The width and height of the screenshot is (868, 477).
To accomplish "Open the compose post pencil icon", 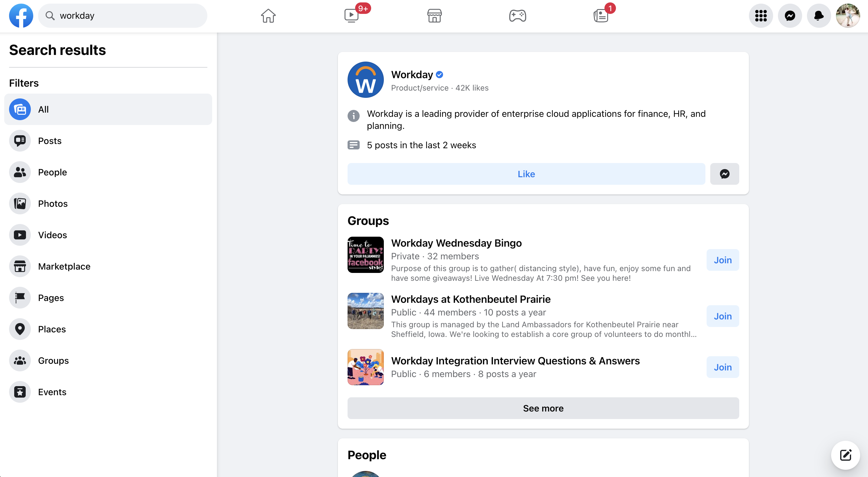I will pos(846,455).
